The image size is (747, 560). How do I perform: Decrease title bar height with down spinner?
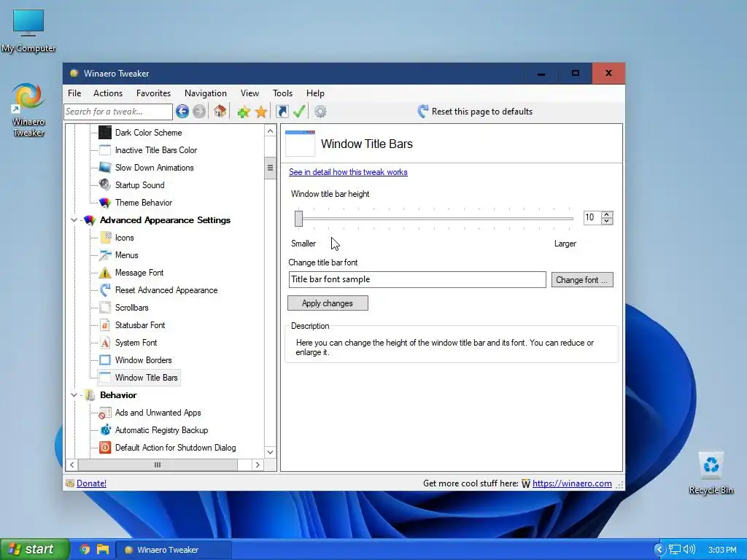[606, 222]
